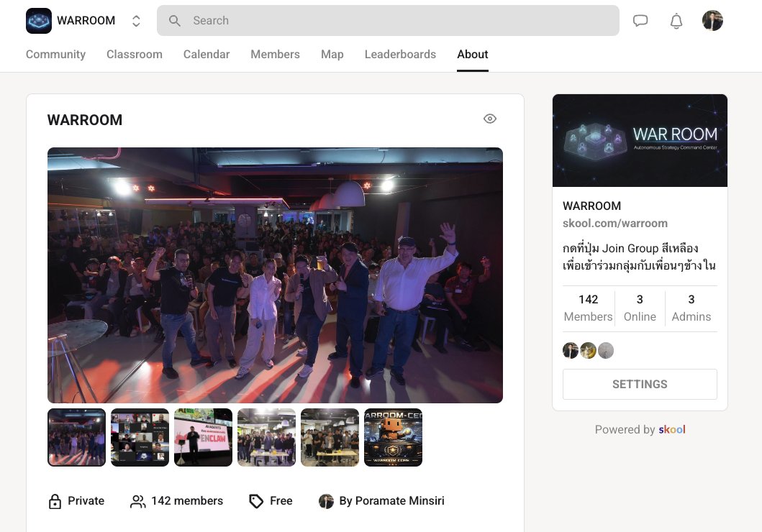
Task: Click the gray third admin avatar
Action: [606, 350]
